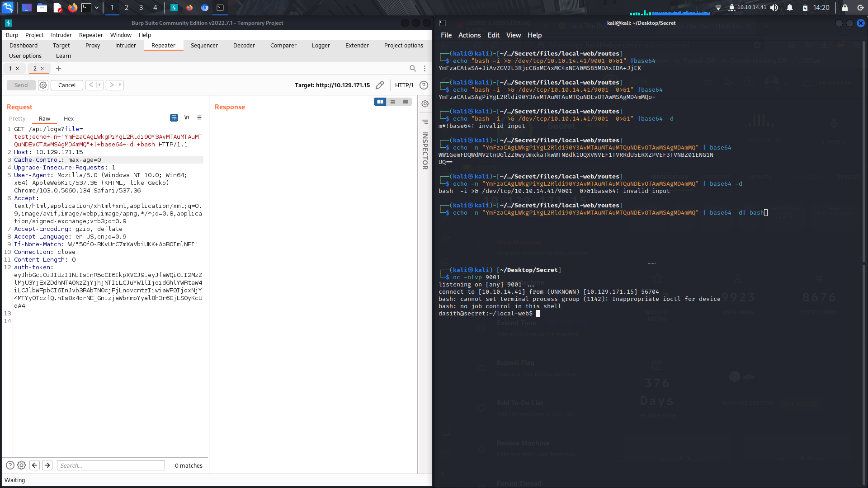Toggle \n non-printable character display

point(187,117)
